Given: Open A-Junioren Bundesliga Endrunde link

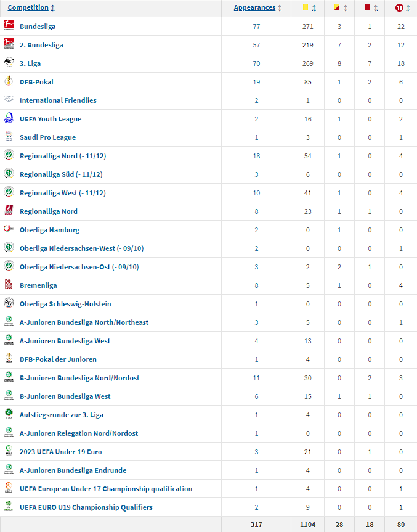Looking at the screenshot, I should [73, 470].
